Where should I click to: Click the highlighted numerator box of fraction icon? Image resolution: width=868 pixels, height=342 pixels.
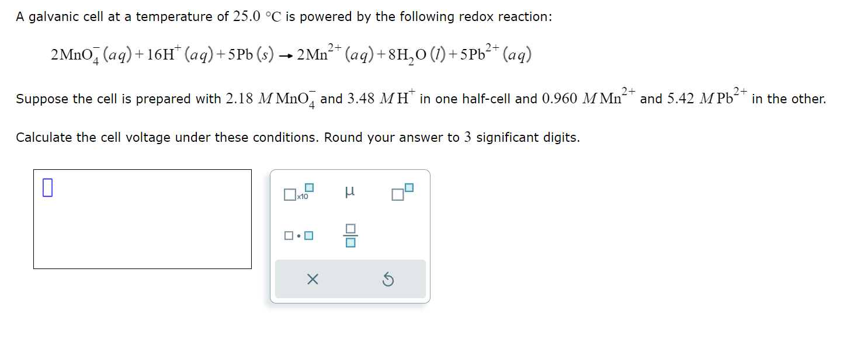pyautogui.click(x=349, y=229)
